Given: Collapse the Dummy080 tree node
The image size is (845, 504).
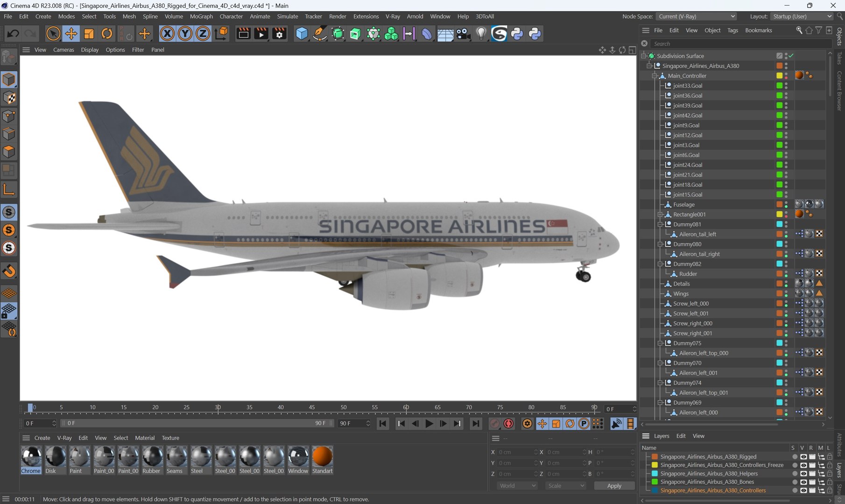Looking at the screenshot, I should coord(661,244).
